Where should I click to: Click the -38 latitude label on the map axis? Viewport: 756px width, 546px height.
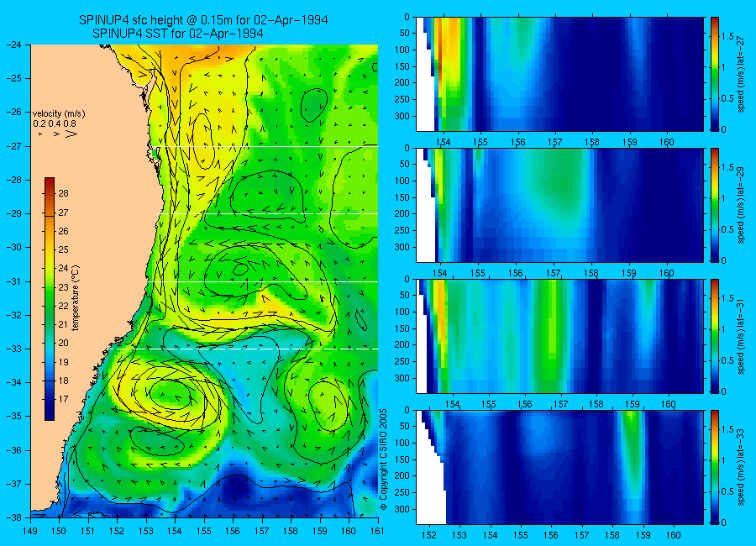[14, 517]
